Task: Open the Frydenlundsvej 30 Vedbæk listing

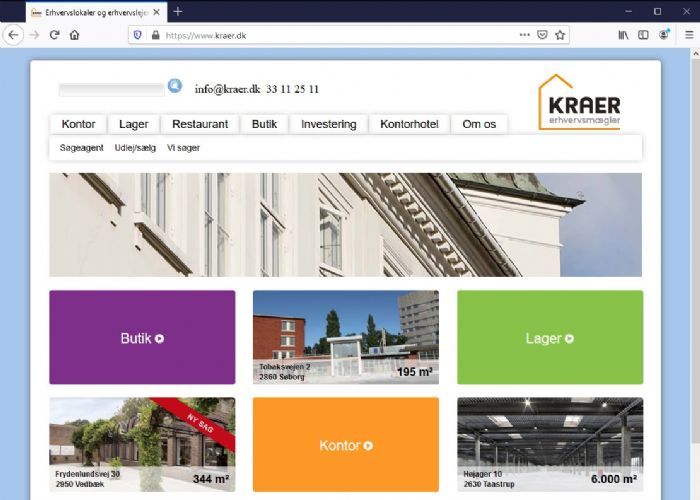Action: tap(142, 444)
